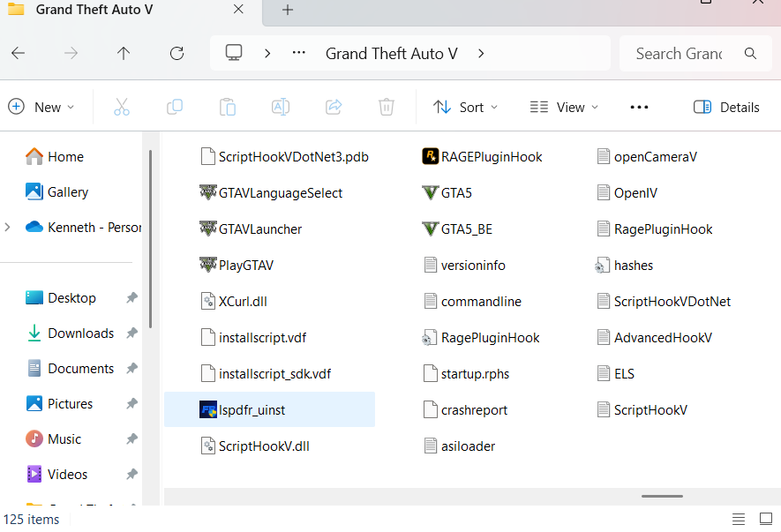This screenshot has height=532, width=781.
Task: Select the GTAVLanguageSelect file
Action: pos(271,193)
